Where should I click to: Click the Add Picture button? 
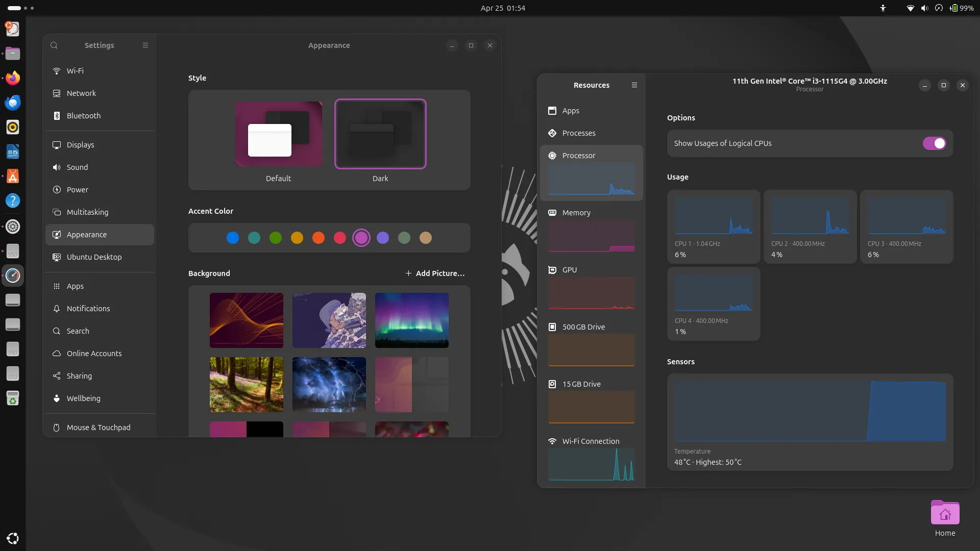(435, 273)
